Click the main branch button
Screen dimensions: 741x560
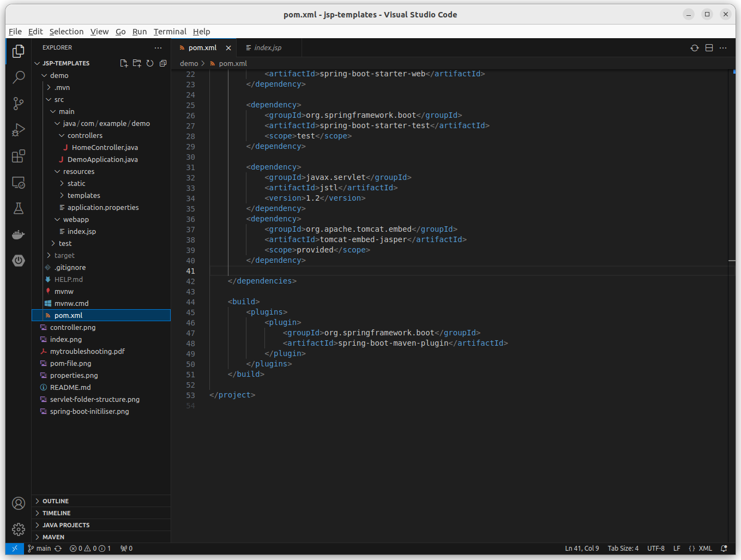[x=39, y=549]
